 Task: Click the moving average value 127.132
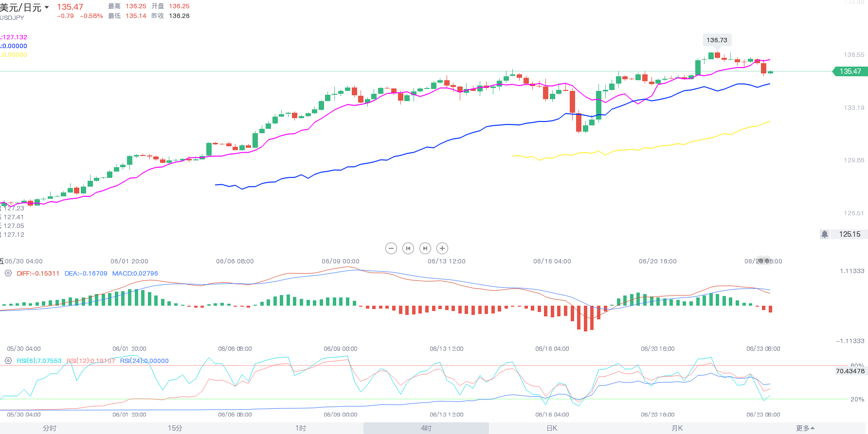[x=14, y=37]
